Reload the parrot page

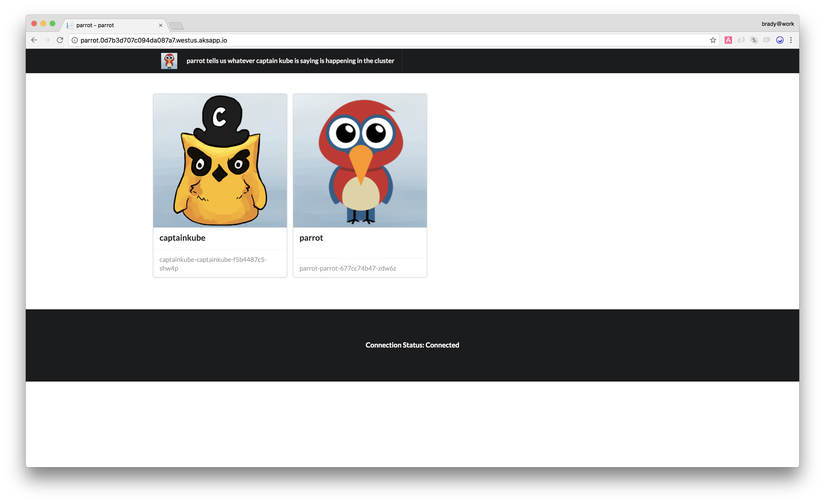pos(60,40)
